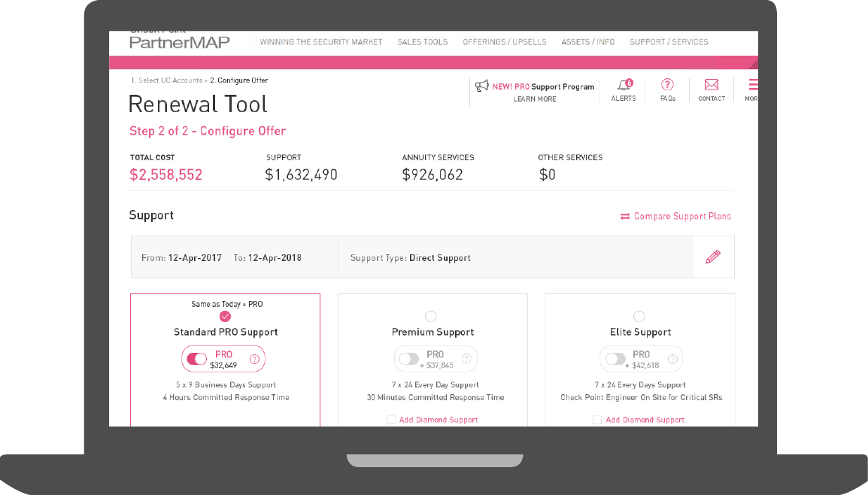The width and height of the screenshot is (868, 495).
Task: Open the FAQs question mark icon
Action: point(667,84)
